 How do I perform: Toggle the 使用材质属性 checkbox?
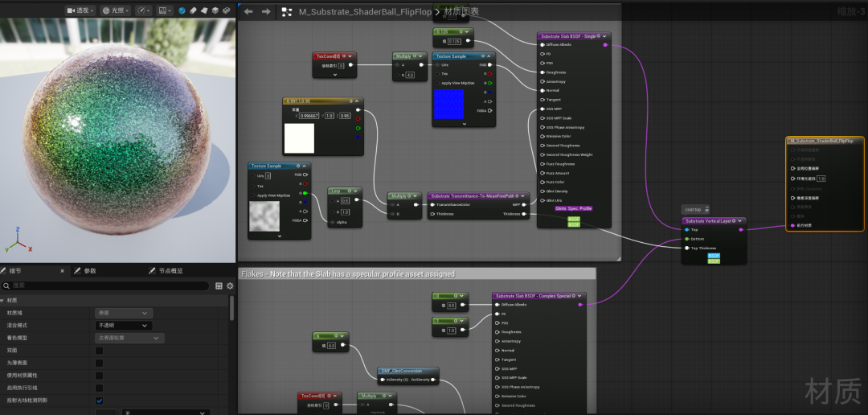(x=99, y=376)
